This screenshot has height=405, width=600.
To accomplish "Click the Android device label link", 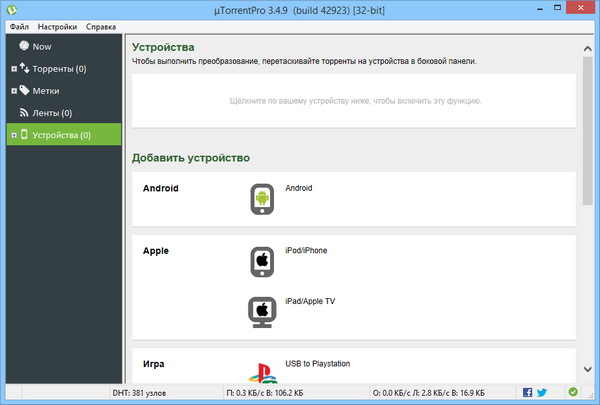I will (298, 188).
